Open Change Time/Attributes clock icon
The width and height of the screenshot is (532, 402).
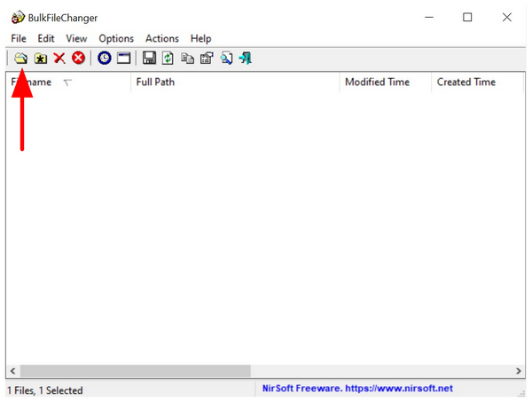click(104, 58)
